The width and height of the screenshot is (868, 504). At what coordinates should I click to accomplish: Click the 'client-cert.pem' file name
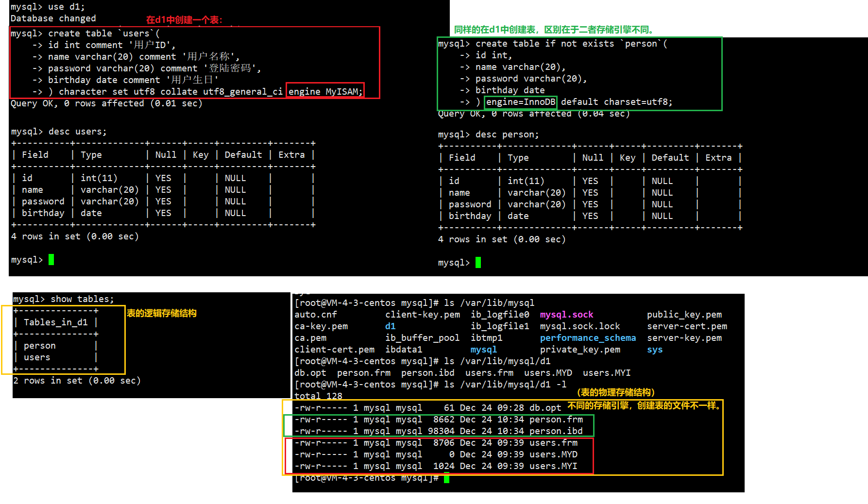(334, 350)
